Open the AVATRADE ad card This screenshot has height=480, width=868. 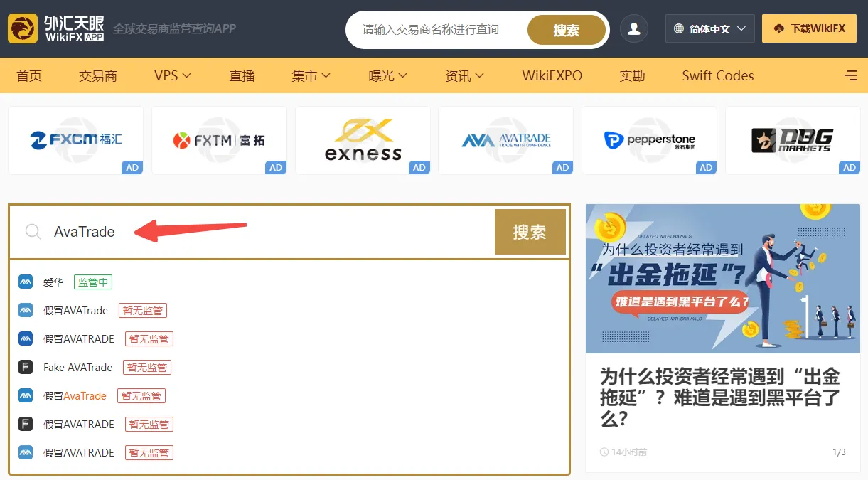[505, 140]
